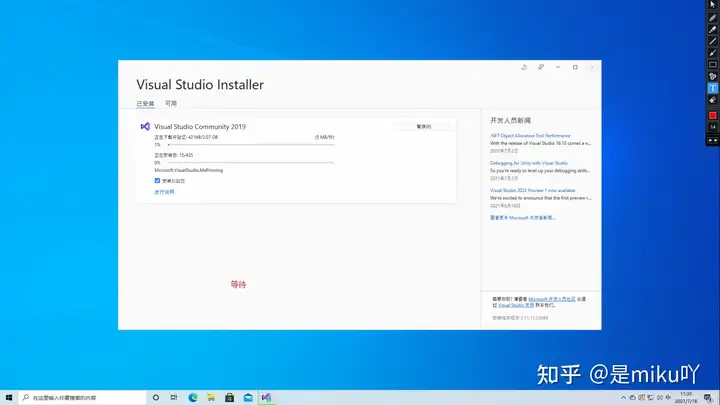The image size is (720, 405).
Task: Expand hidden system tray icons chevron
Action: coord(623,398)
